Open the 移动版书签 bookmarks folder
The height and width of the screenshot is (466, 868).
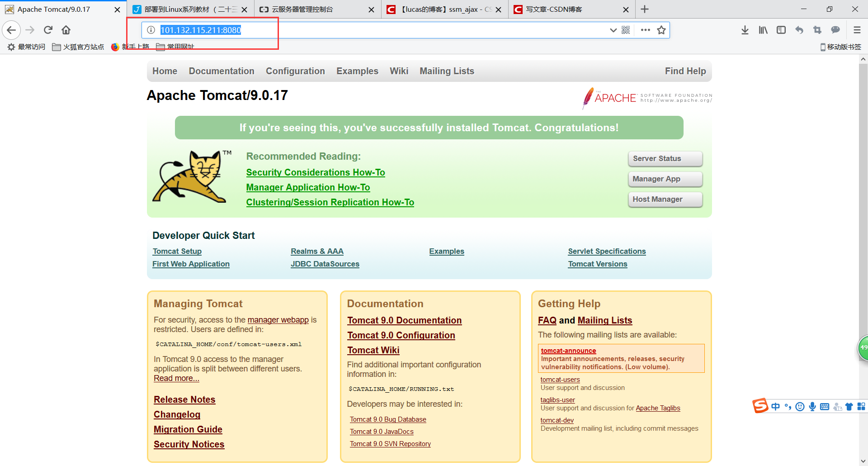tap(841, 47)
